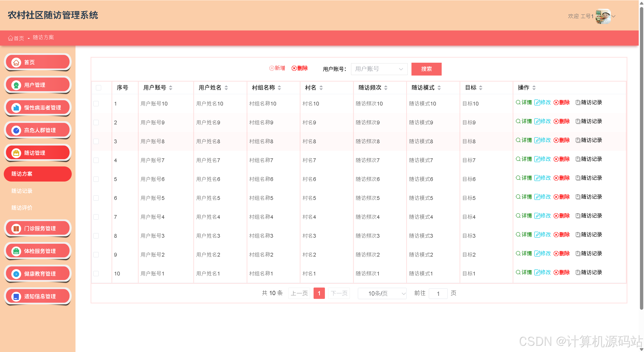Click the red 搜索 button
Image resolution: width=644 pixels, height=352 pixels.
[426, 69]
